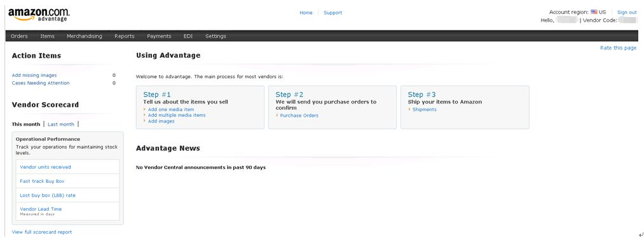Open Shipments link in Step #3
Viewport: 644px width, 240px height.
[424, 110]
